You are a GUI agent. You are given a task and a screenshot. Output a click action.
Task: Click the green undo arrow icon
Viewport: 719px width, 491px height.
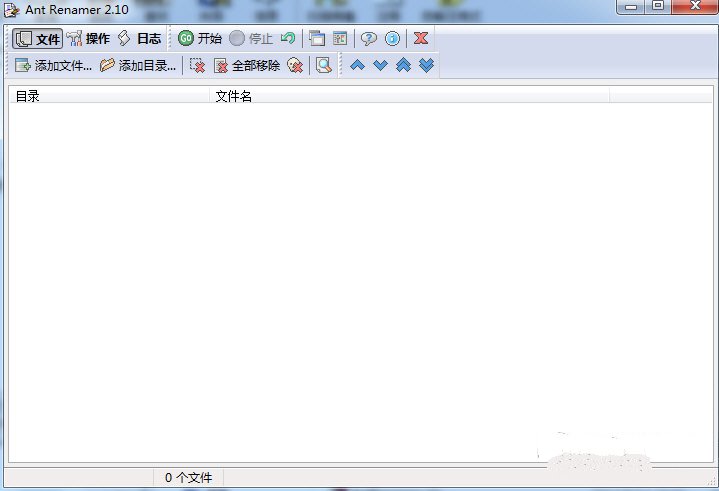tap(288, 39)
